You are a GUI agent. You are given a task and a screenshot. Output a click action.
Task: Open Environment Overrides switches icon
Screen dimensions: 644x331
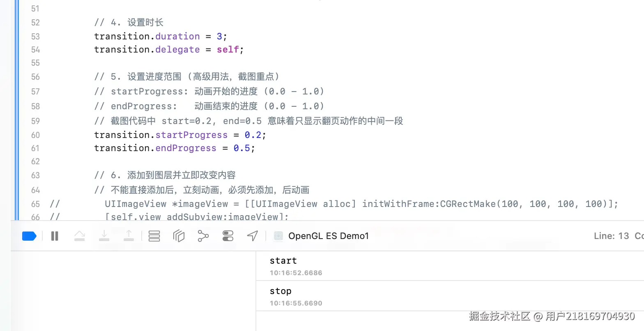(x=228, y=236)
